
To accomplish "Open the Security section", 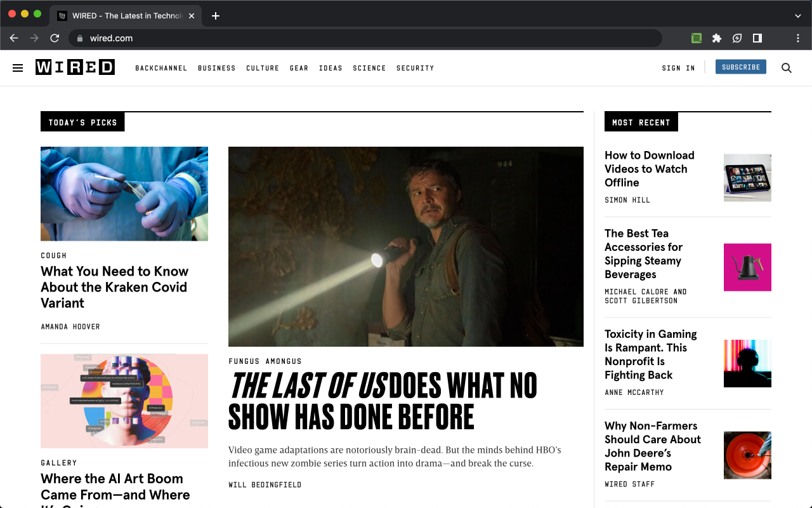I will coord(416,68).
